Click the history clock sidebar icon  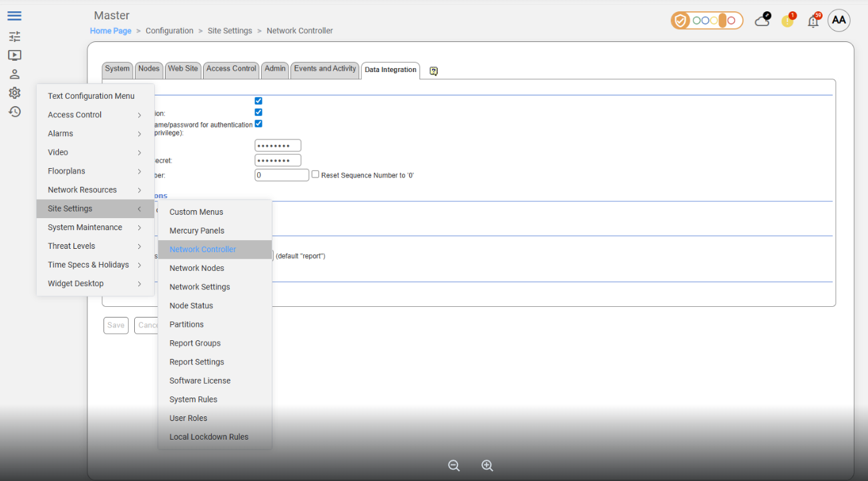14,111
